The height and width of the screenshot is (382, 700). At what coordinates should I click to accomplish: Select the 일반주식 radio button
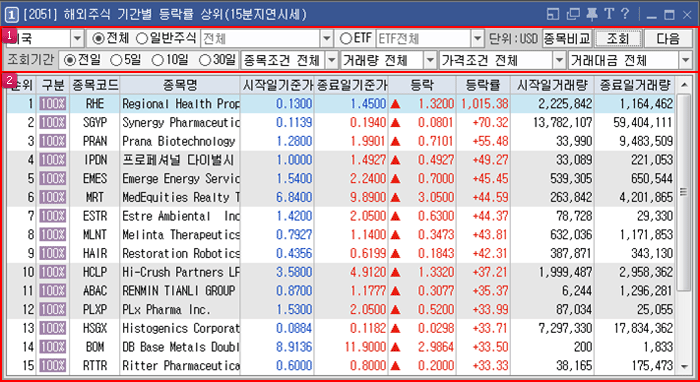[x=142, y=39]
